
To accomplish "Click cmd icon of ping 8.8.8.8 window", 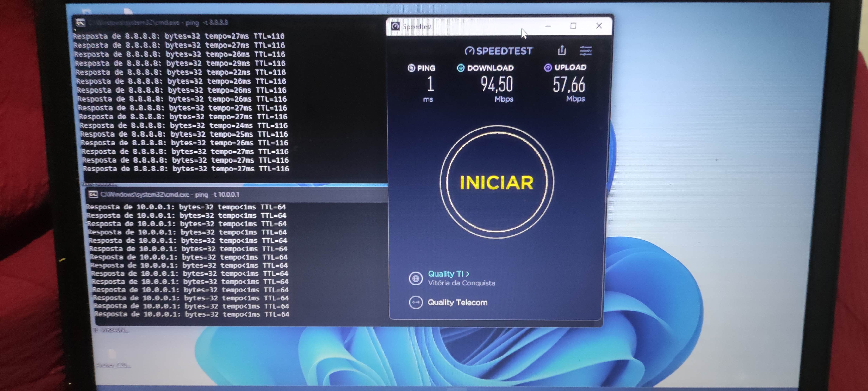I will tap(80, 23).
